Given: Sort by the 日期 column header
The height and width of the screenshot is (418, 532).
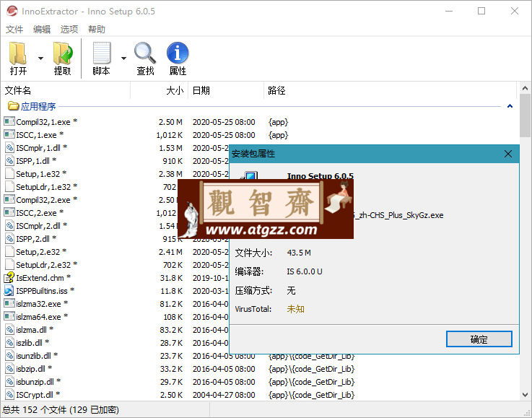Looking at the screenshot, I should [x=226, y=90].
